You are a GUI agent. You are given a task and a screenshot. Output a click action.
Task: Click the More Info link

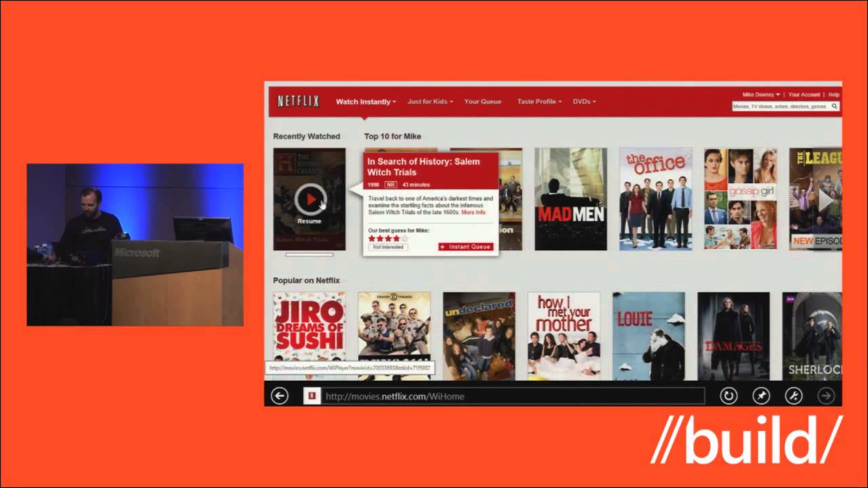tap(473, 212)
